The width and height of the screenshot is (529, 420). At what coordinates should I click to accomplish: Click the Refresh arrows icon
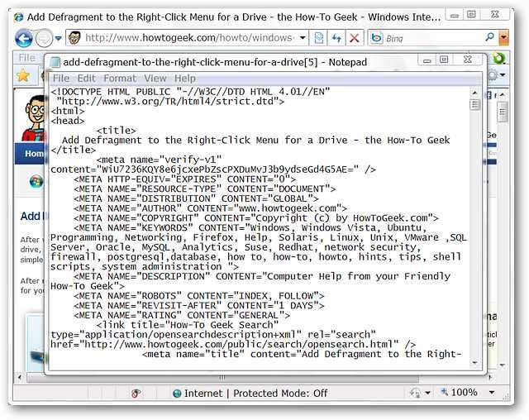click(x=336, y=38)
